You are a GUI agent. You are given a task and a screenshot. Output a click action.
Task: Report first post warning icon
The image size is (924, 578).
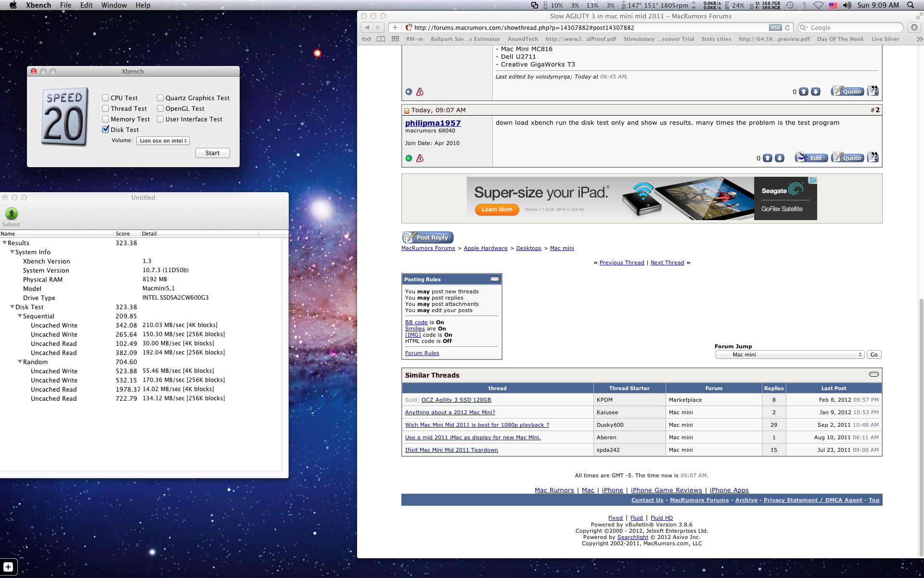click(420, 92)
